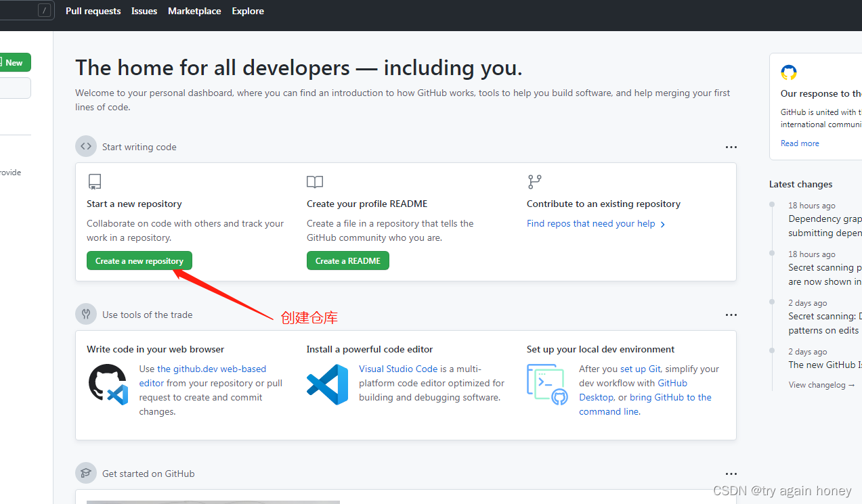The height and width of the screenshot is (504, 862).
Task: Open options menu for Get started on GitHub
Action: point(731,474)
